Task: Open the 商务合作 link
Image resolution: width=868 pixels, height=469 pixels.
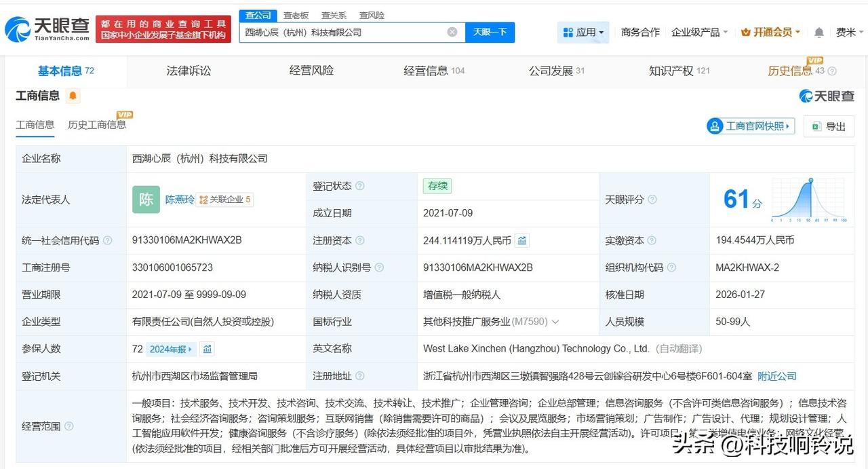Action: point(640,32)
